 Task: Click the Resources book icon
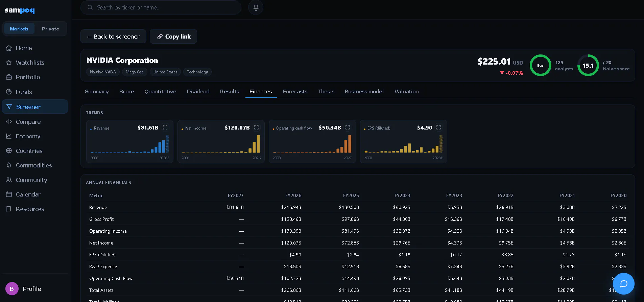click(x=9, y=209)
